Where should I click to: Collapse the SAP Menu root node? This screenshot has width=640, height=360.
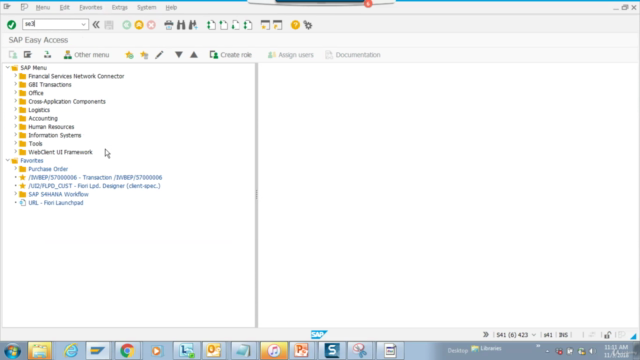(7, 67)
